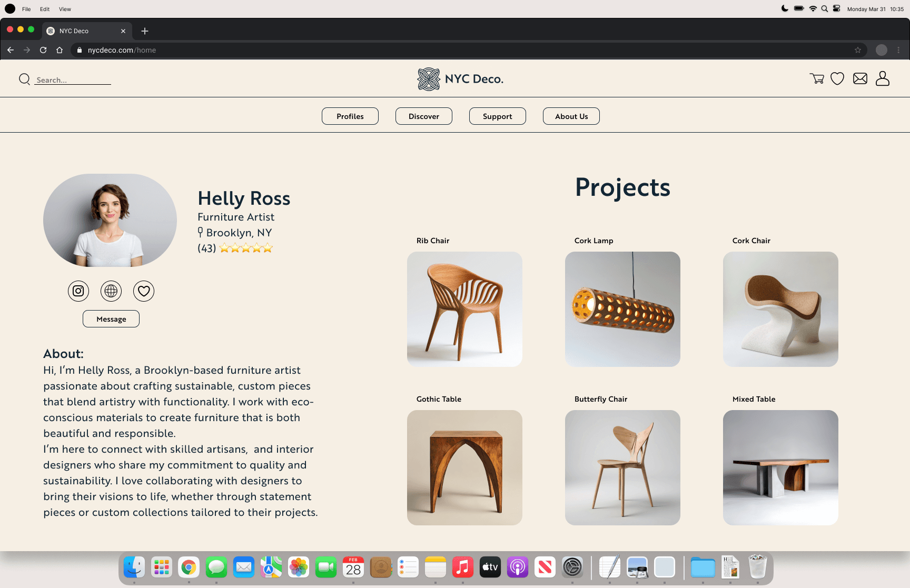910x588 pixels.
Task: Send a Message to Helly Ross
Action: (111, 319)
